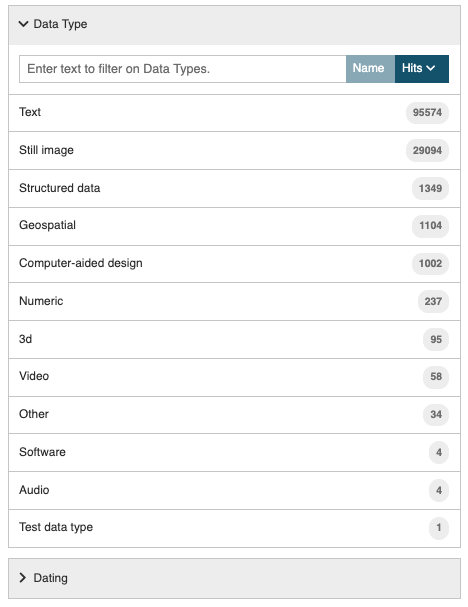The height and width of the screenshot is (607, 468).
Task: Select the Geospatial data type
Action: (x=234, y=226)
